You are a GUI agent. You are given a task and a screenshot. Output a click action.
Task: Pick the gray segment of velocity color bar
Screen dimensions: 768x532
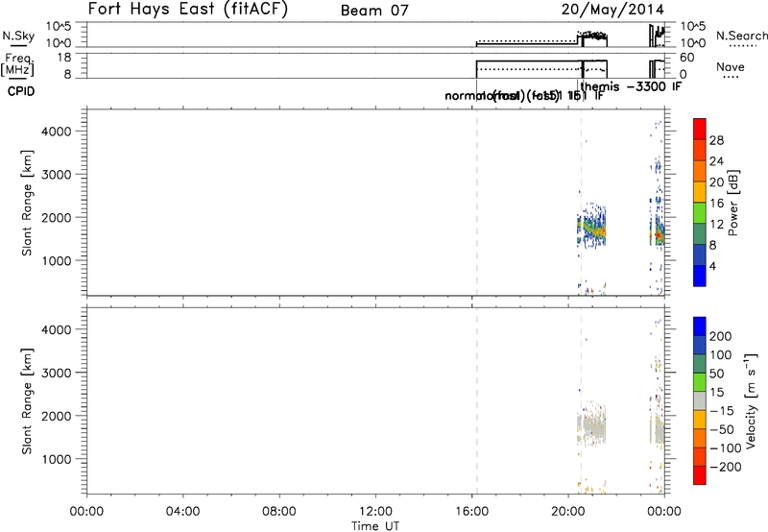click(x=700, y=401)
